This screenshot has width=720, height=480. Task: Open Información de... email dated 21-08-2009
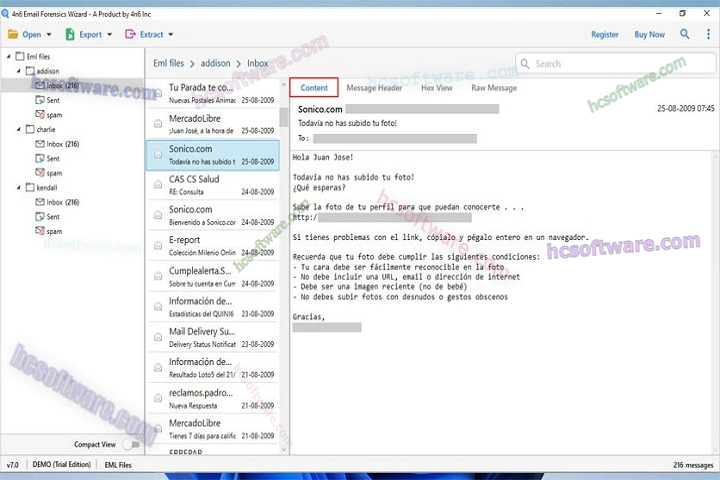[x=213, y=367]
